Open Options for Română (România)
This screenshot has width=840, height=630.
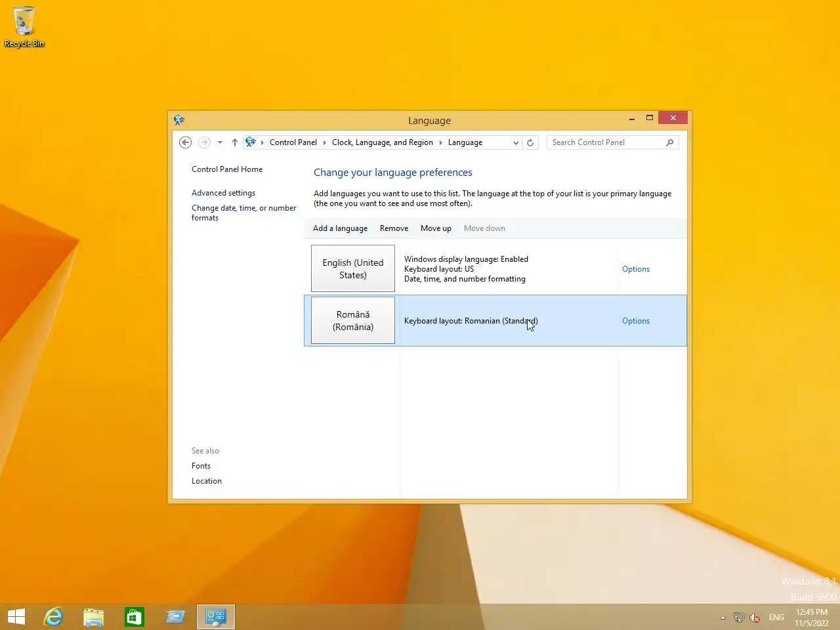(x=636, y=321)
